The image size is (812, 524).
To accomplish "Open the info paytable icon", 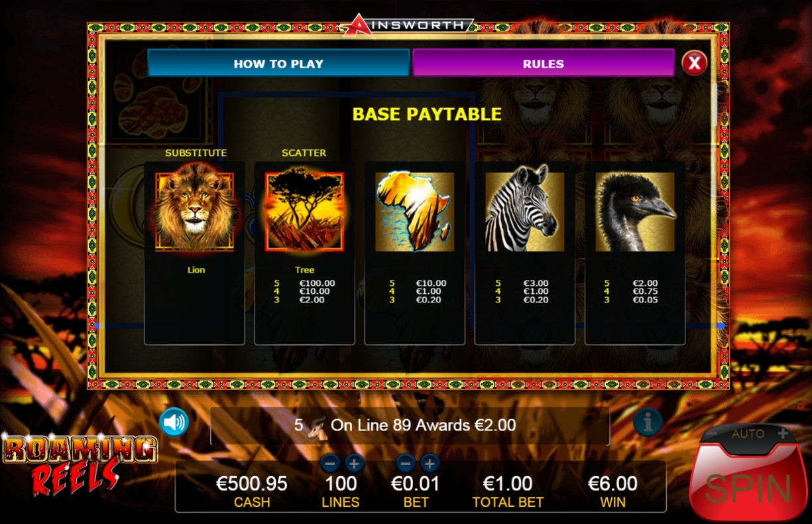I will pos(648,422).
